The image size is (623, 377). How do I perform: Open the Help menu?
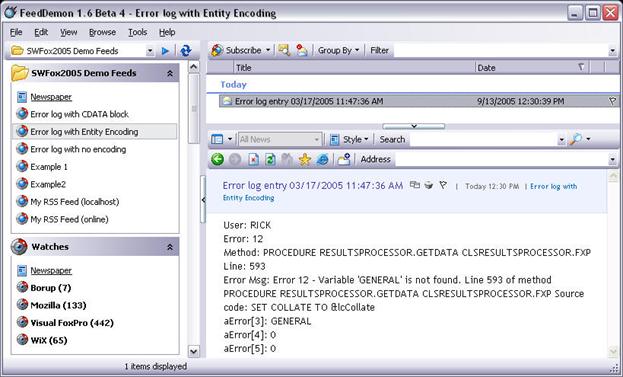point(167,32)
